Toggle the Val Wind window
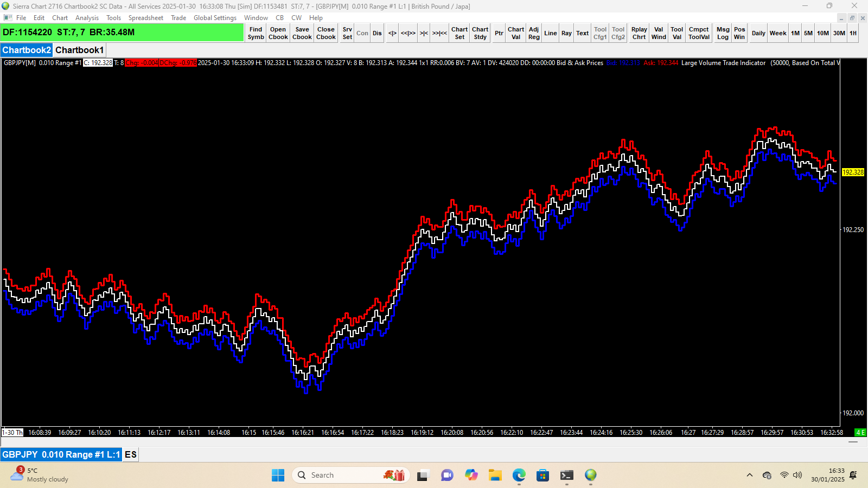Screen dimensions: 868x488 click(x=659, y=33)
